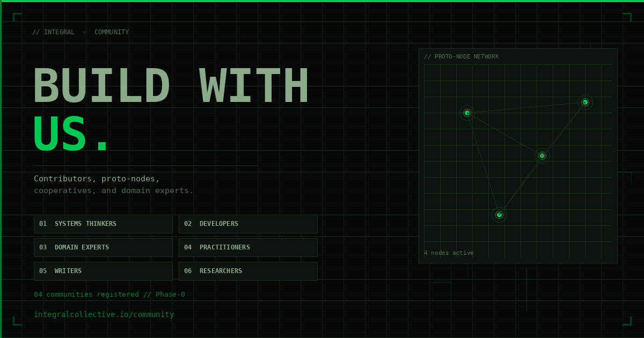Choose the 02 Developers tile
644x338 pixels.
coord(248,224)
